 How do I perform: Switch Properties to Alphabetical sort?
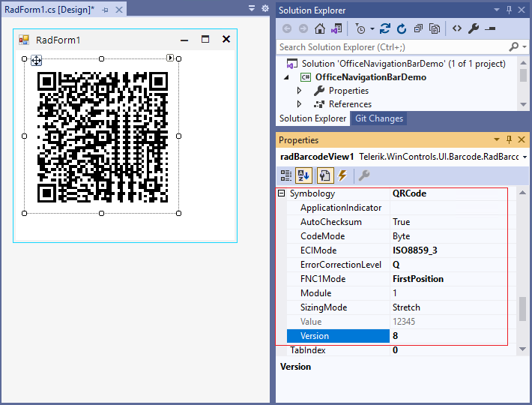click(303, 175)
